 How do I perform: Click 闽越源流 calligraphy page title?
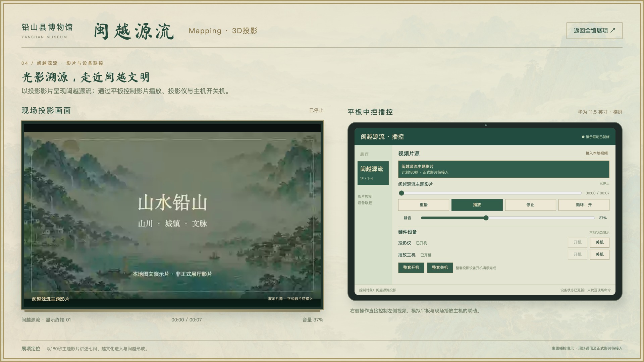[x=133, y=32]
